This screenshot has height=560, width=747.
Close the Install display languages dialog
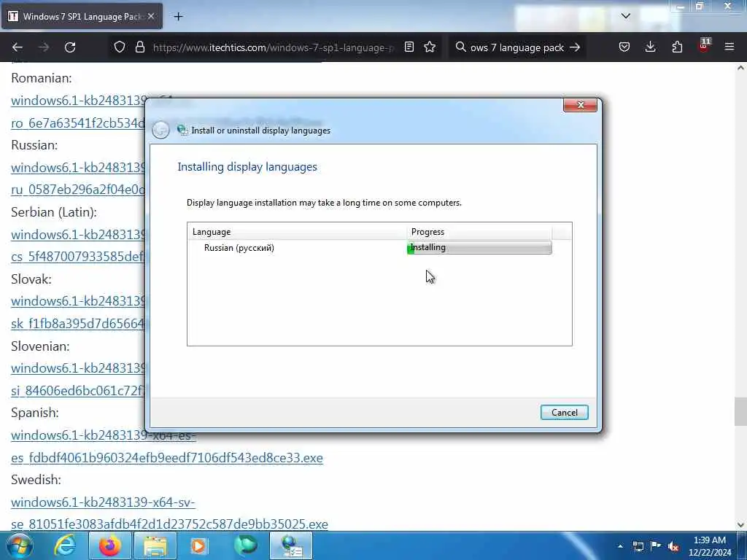coord(580,105)
